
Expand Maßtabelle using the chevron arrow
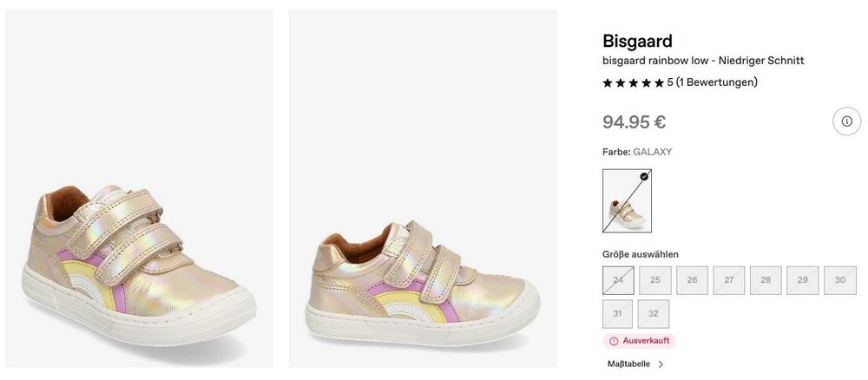(x=661, y=364)
